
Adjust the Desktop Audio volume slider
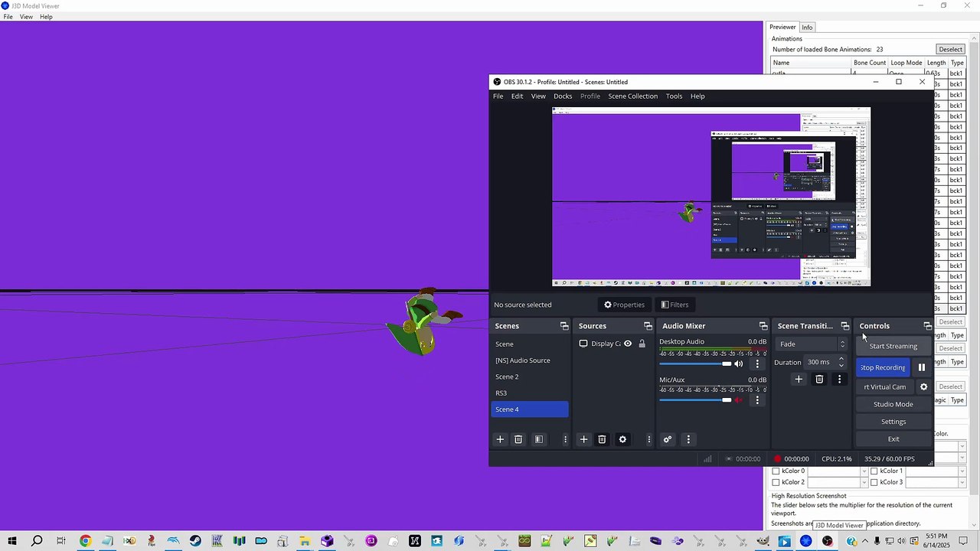[x=695, y=364]
